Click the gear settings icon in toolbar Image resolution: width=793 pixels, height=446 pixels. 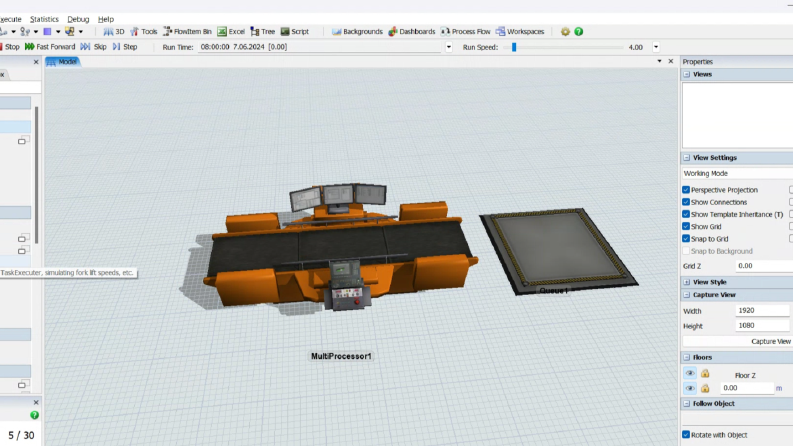565,31
